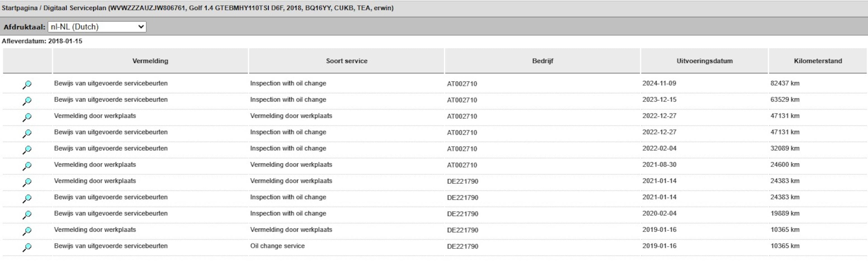
Task: Select the 24600 km mileage cell
Action: 785,164
